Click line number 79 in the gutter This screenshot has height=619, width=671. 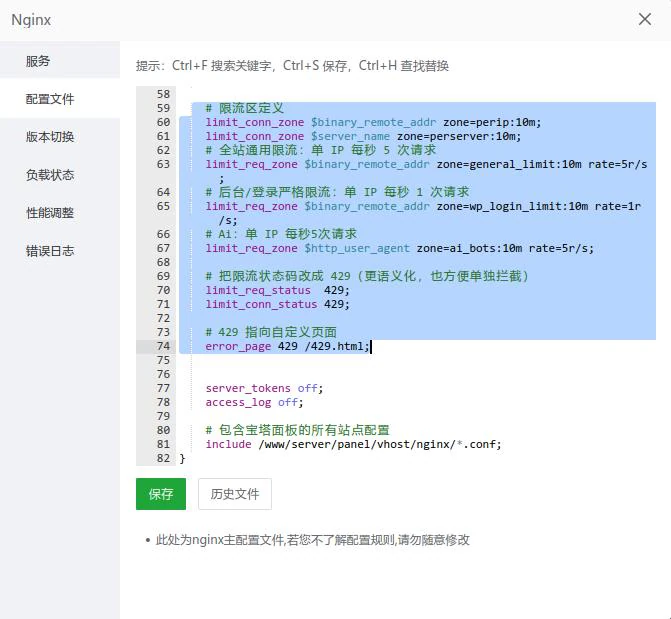163,416
